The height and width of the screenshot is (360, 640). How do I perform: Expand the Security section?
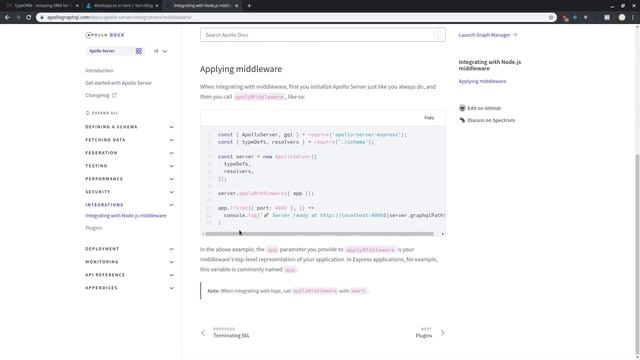point(129,192)
